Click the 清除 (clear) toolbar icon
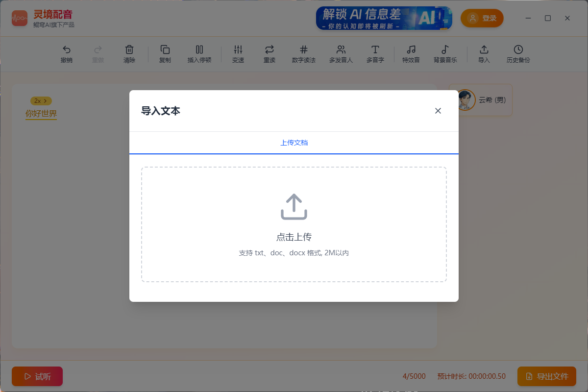Viewport: 588px width, 392px height. tap(129, 54)
